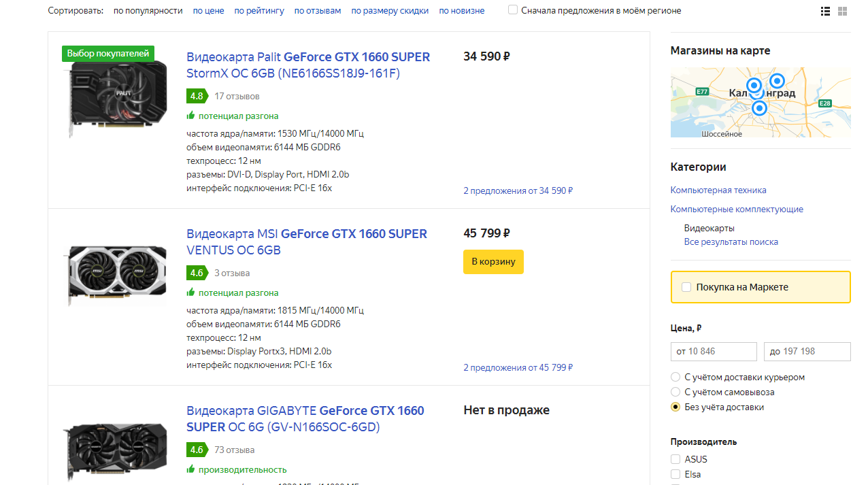Switch to list view layout icon
Image resolution: width=868 pixels, height=485 pixels.
[825, 11]
